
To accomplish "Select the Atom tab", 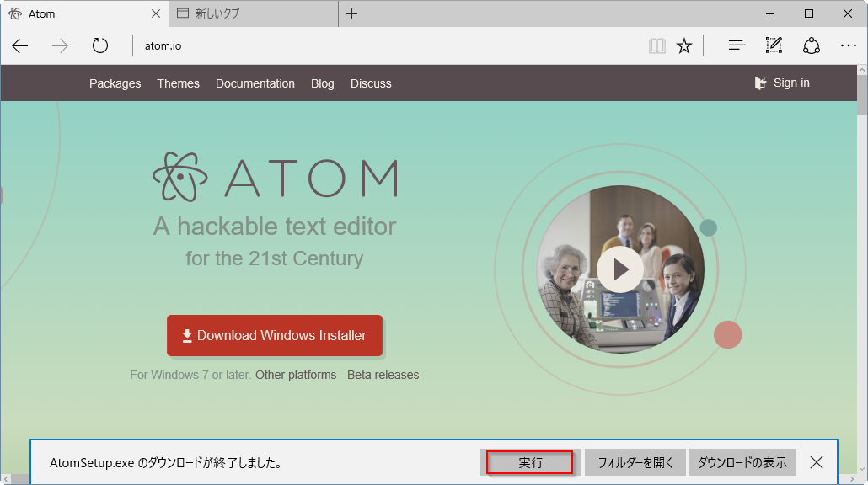I will 85,13.
